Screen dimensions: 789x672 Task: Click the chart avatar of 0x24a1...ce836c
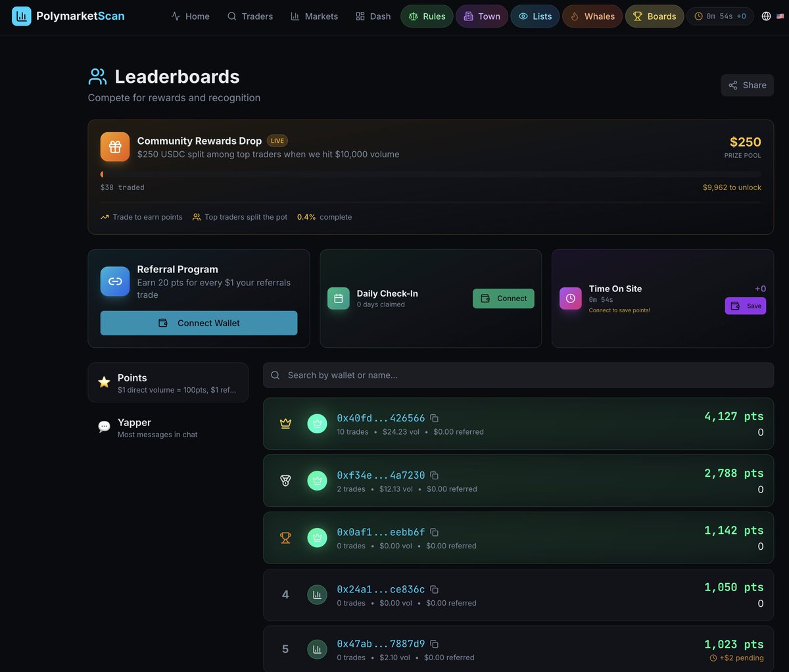[317, 594]
